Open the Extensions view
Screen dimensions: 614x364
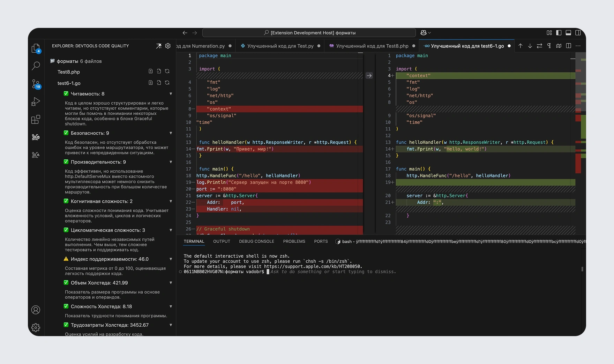[36, 119]
